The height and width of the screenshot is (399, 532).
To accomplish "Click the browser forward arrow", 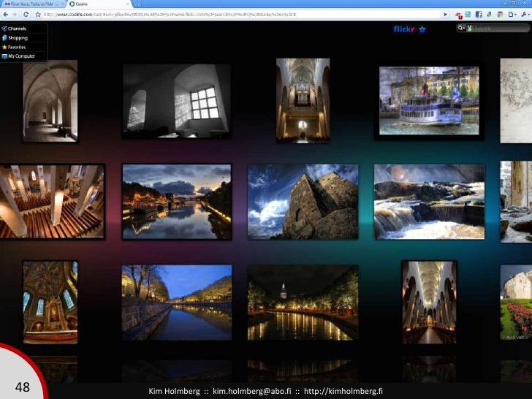I will [x=14, y=14].
